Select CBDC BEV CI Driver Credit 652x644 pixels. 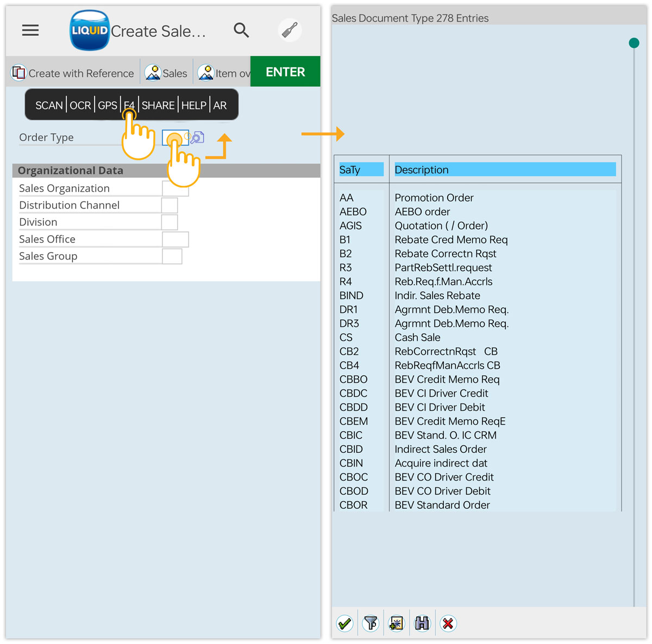coord(478,393)
